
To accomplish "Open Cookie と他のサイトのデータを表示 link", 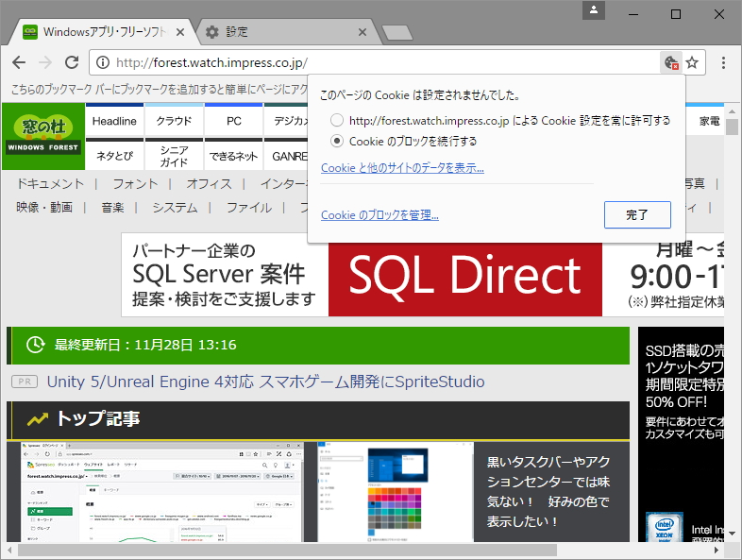I will tap(402, 167).
